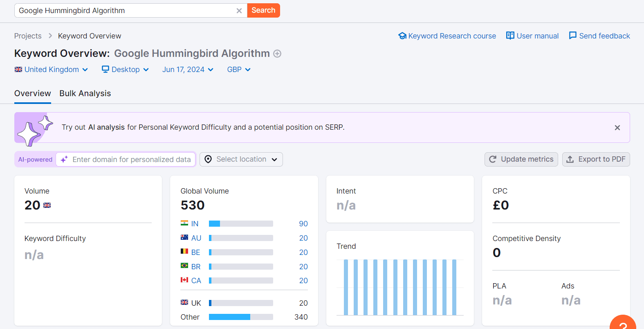The width and height of the screenshot is (644, 329).
Task: Click the AI sparkle stars banner icon
Action: pos(34,130)
